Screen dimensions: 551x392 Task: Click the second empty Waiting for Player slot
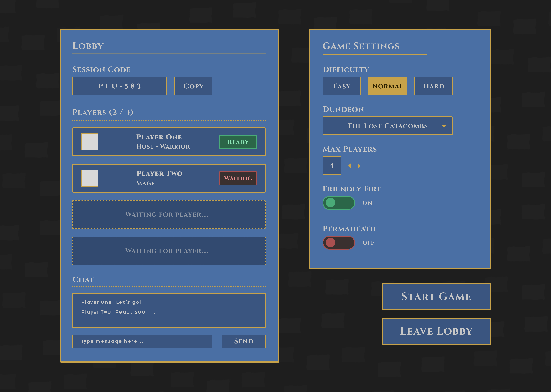point(169,251)
